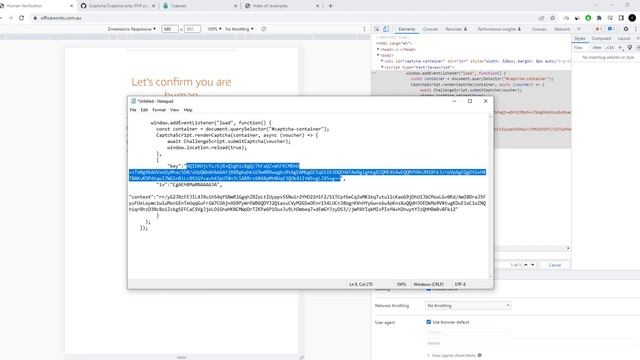Viewport: 640px width, 360px height.
Task: Open a new browser tab
Action: [330, 6]
